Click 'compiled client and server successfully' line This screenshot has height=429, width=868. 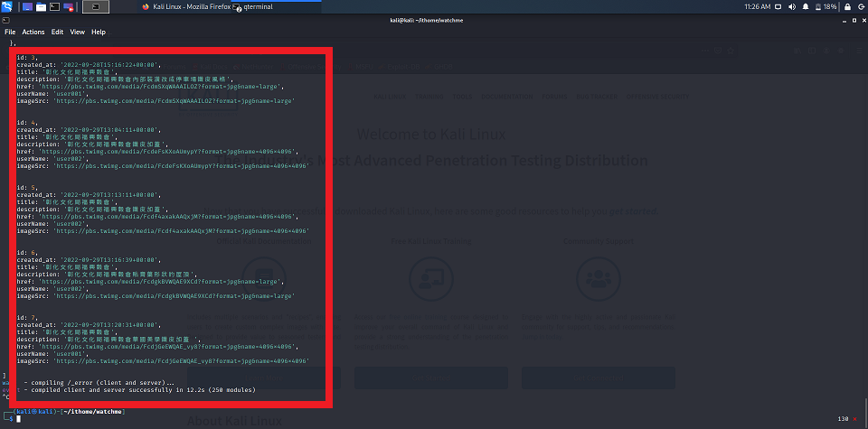(x=139, y=390)
